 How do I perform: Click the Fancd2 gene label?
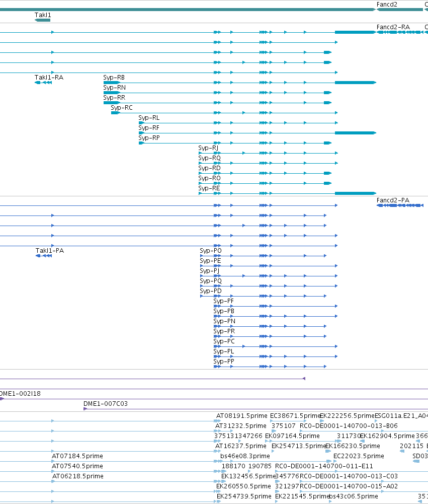387,5
